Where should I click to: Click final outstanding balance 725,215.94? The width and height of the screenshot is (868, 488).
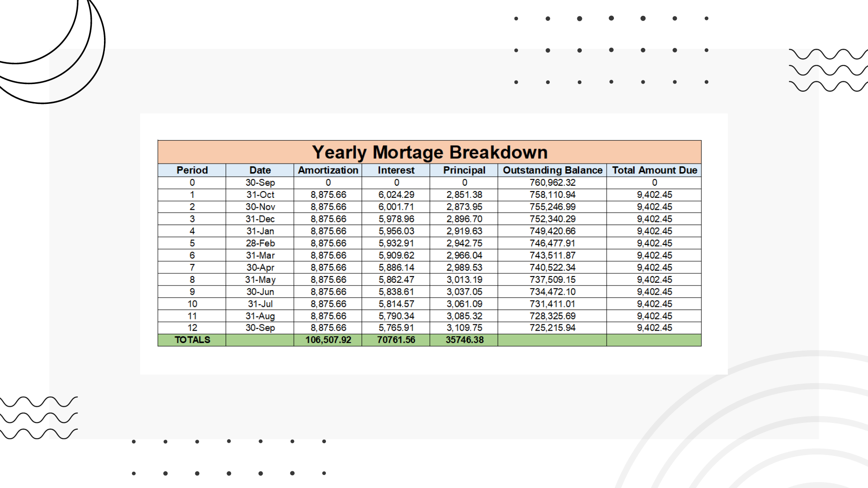click(x=552, y=328)
